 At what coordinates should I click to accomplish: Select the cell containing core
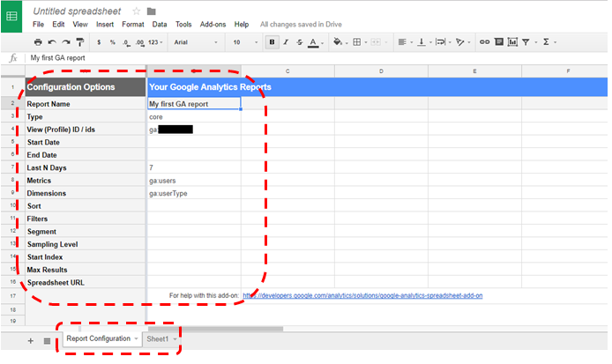point(194,116)
